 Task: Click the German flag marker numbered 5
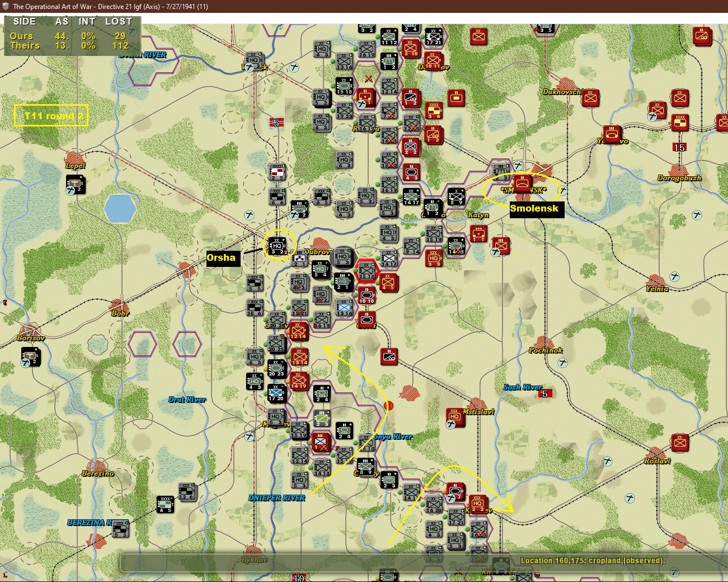pyautogui.click(x=276, y=123)
